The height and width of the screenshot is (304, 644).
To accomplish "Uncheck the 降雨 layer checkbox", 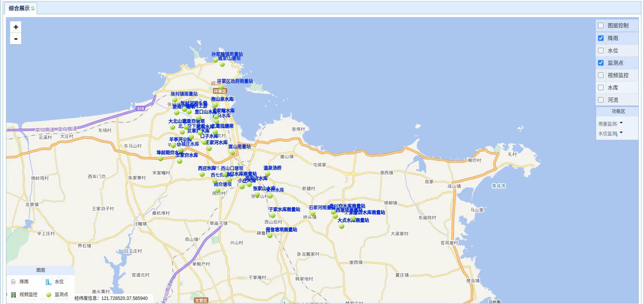I will (601, 38).
